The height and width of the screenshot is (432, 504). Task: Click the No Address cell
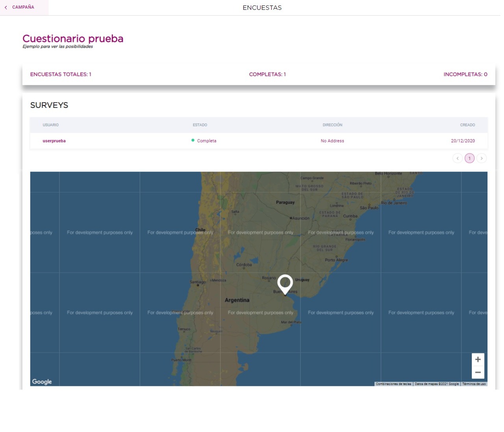332,141
